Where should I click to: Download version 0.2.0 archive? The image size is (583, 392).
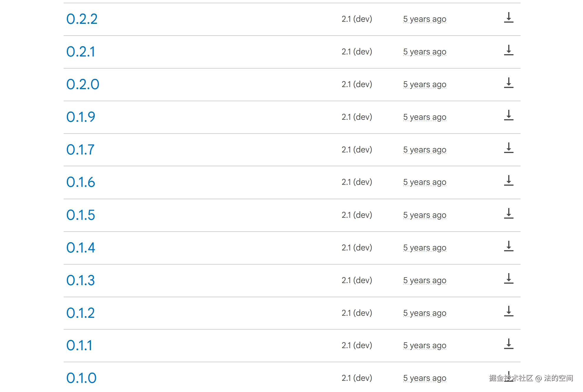pyautogui.click(x=509, y=83)
